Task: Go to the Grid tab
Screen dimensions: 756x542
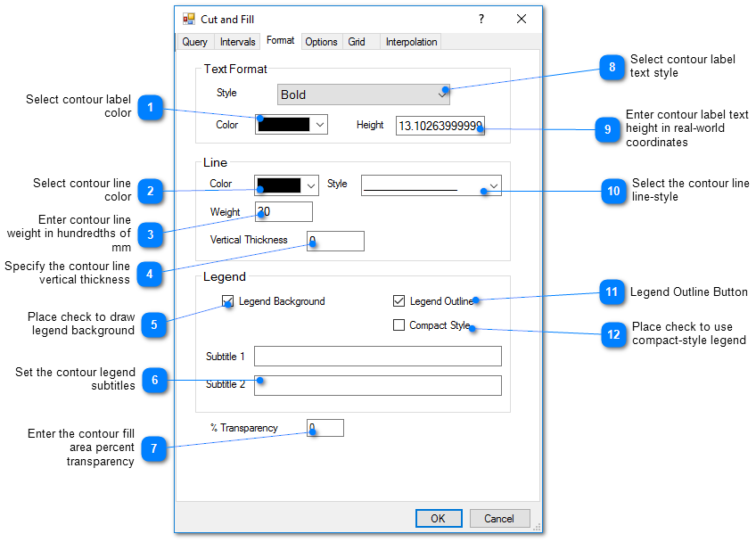Action: (357, 42)
